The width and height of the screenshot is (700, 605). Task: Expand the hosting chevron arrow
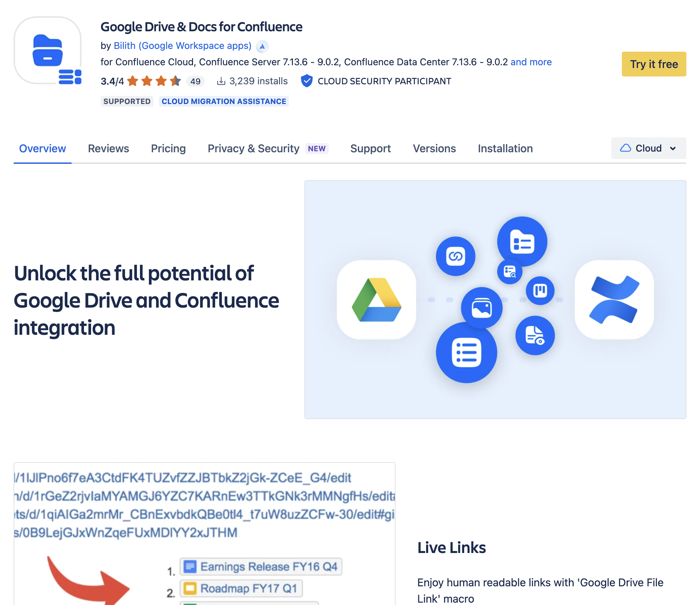(x=673, y=149)
